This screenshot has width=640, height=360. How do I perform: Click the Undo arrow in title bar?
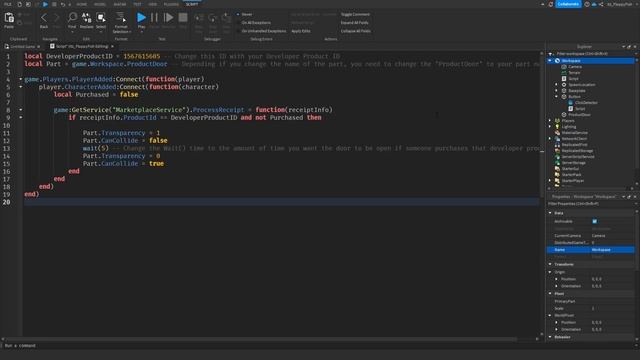(x=63, y=4)
